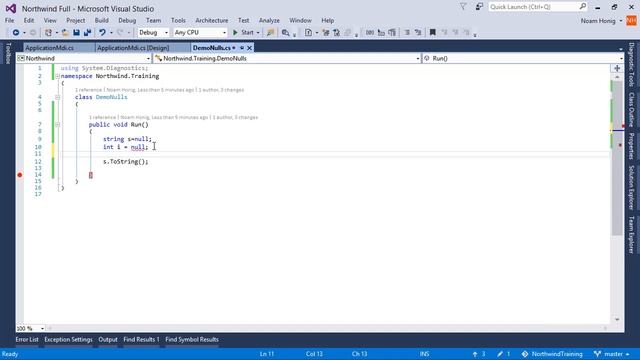Save the current file with the disk icon
640x360 pixels.
76,33
